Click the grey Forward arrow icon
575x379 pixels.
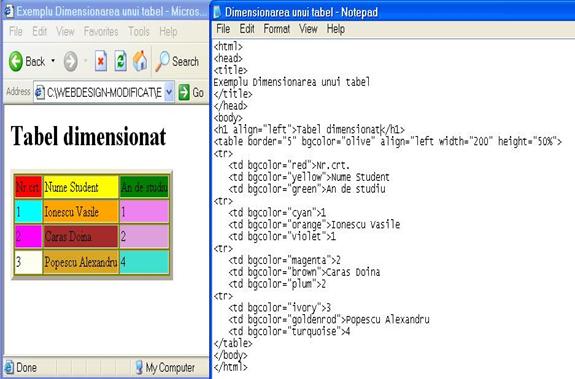pyautogui.click(x=70, y=61)
